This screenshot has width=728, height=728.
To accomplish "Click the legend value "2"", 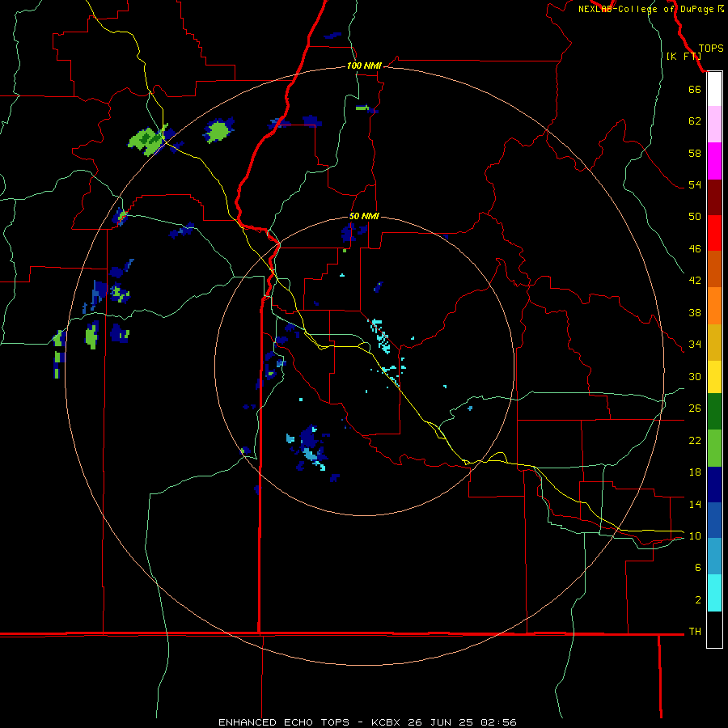I will tap(698, 600).
